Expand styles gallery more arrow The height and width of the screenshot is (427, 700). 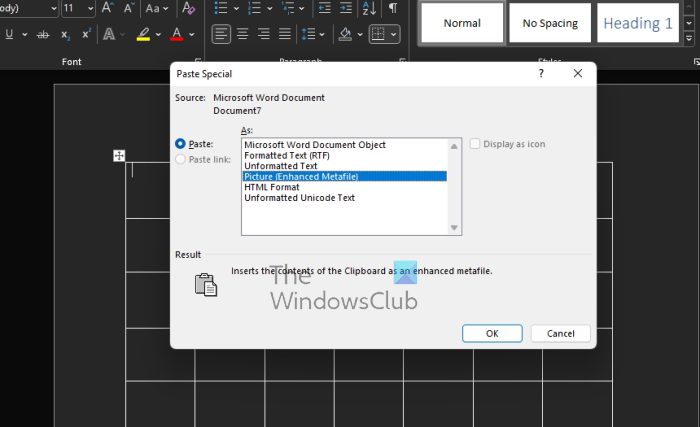click(689, 39)
